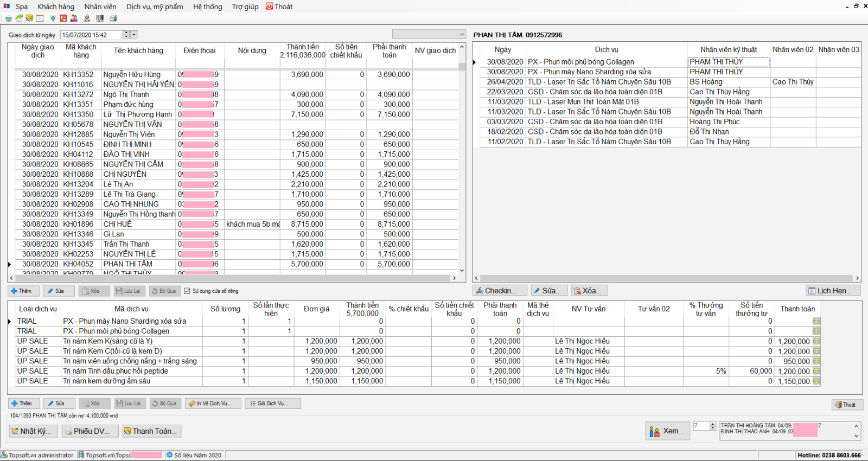The width and height of the screenshot is (868, 461).
Task: Toggle the 'Sử dụng cửa sổ riêng' checkbox
Action: (x=187, y=291)
